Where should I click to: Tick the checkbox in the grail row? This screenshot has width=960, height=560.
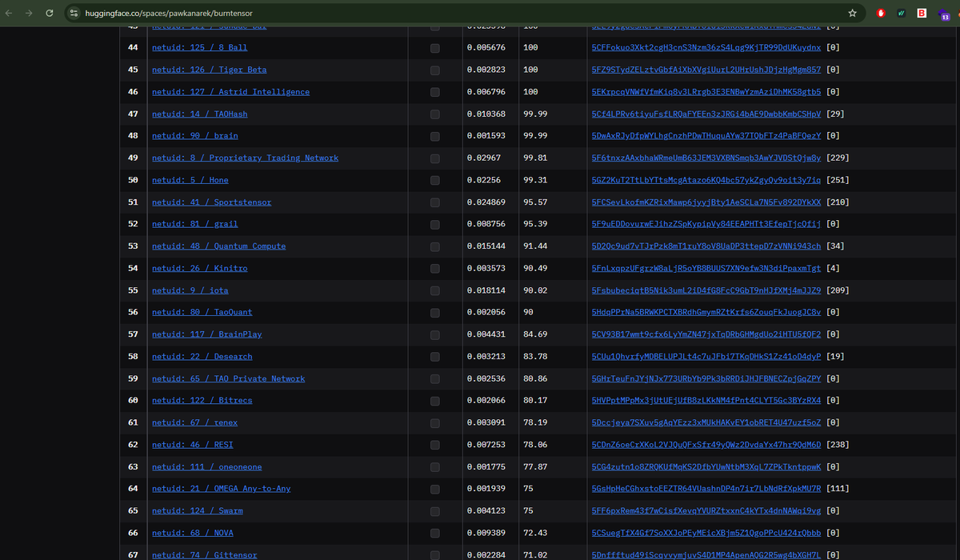pyautogui.click(x=434, y=224)
